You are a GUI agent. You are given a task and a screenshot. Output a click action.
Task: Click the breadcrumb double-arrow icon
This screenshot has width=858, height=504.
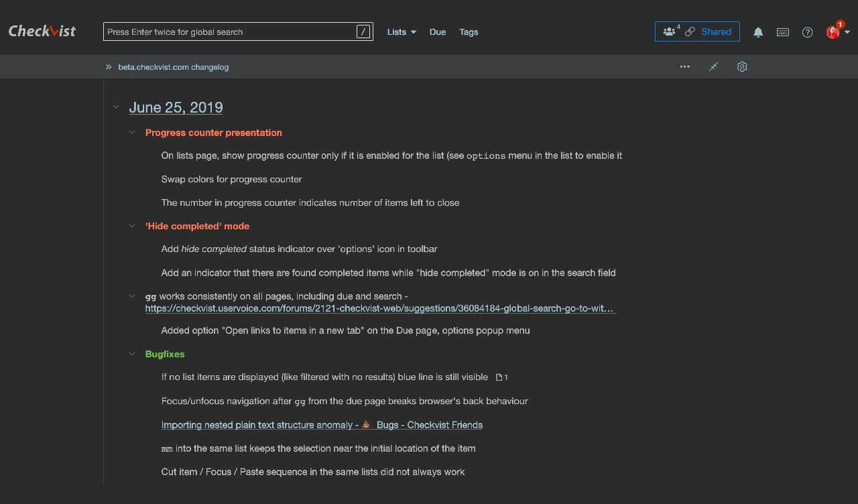click(x=109, y=67)
